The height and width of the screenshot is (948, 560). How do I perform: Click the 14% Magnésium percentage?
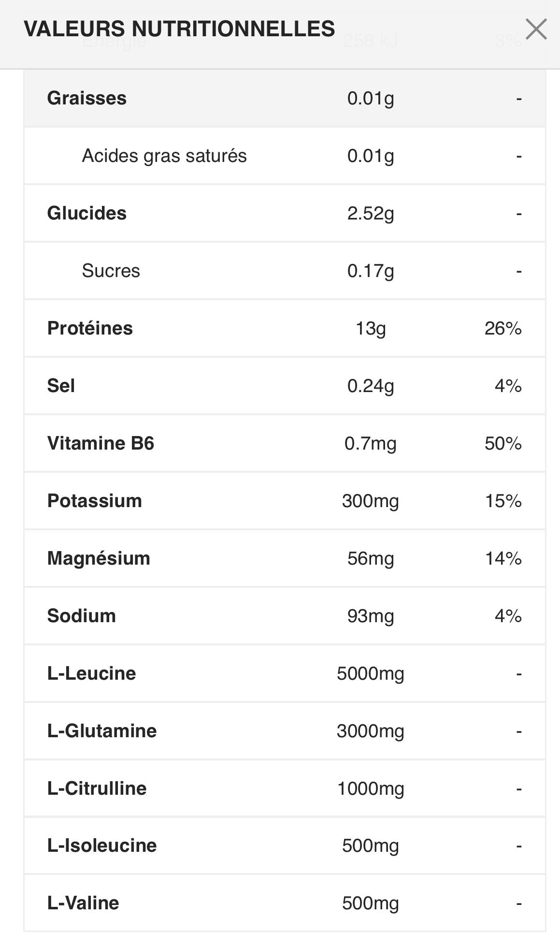pos(503,558)
